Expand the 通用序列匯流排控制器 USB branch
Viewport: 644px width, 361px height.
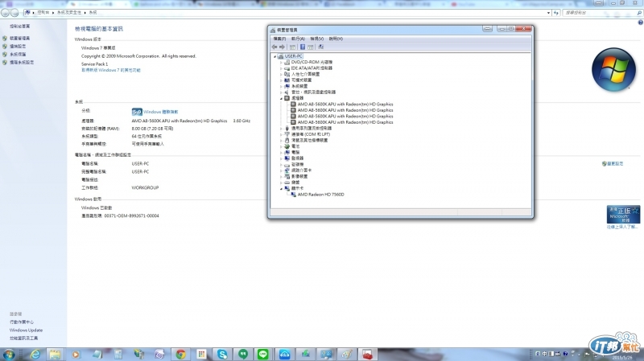[281, 129]
